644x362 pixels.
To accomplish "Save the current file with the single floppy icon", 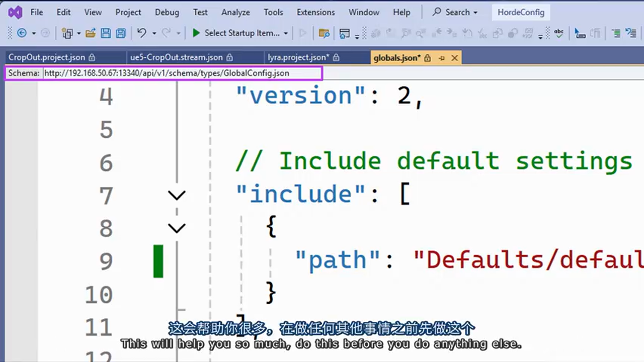I will [x=106, y=33].
